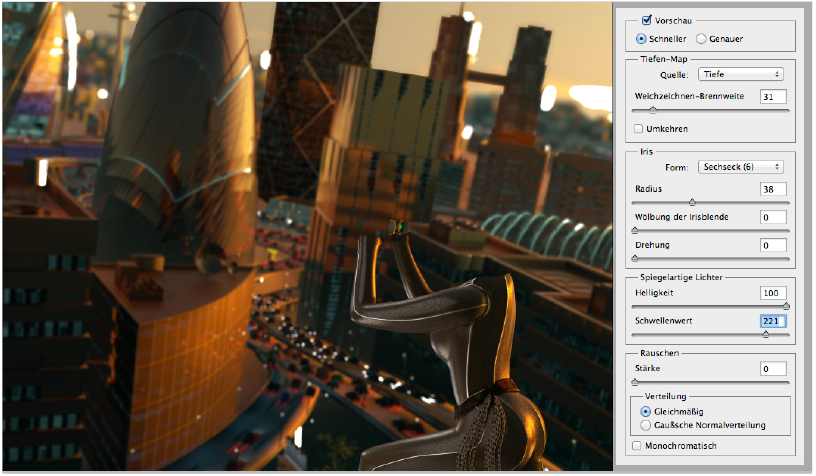Image resolution: width=816 pixels, height=476 pixels.
Task: Click the Rauschen Stärke value field
Action: pyautogui.click(x=773, y=369)
